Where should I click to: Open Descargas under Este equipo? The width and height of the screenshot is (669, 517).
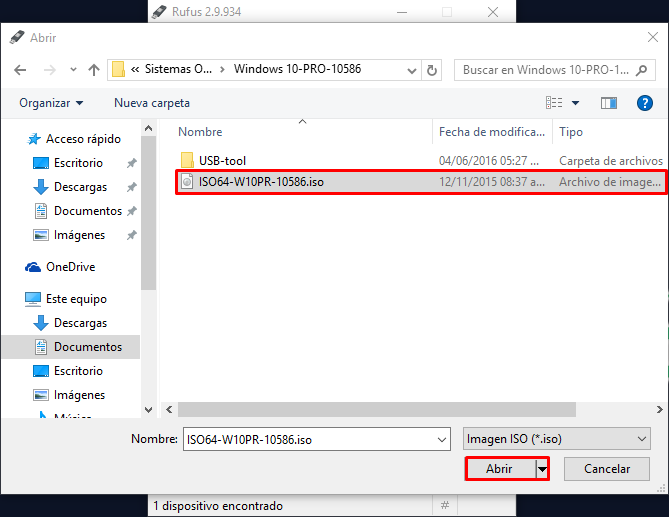click(x=80, y=323)
